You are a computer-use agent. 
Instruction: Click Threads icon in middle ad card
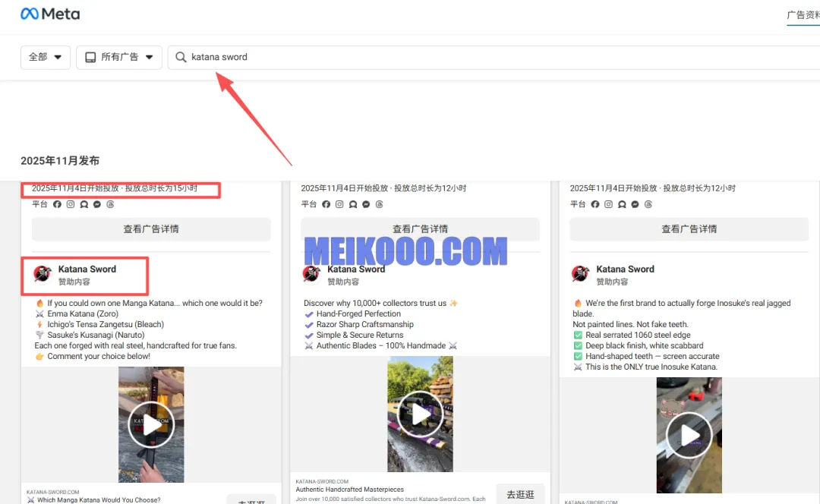click(380, 204)
